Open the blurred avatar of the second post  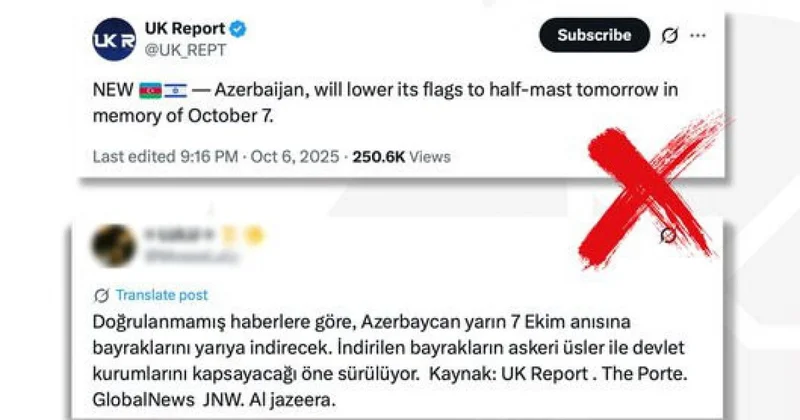pos(114,245)
